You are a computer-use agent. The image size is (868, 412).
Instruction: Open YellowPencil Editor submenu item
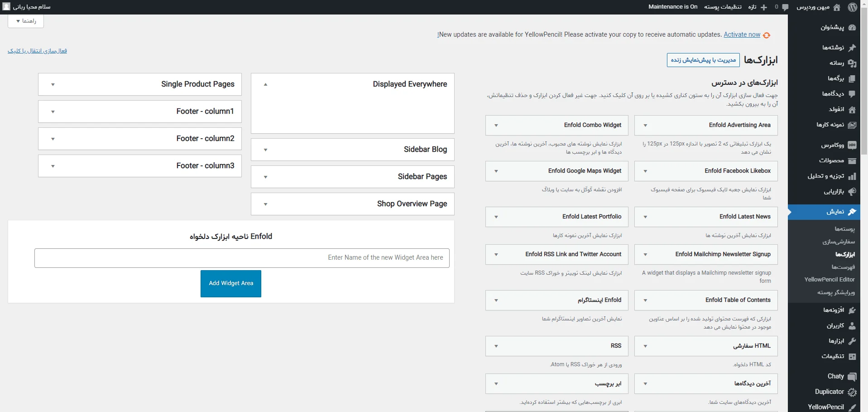[x=830, y=280]
